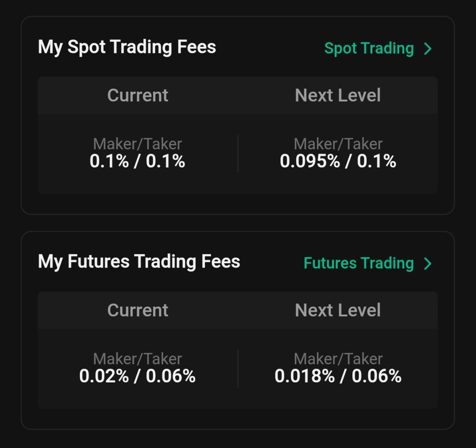Screen dimensions: 476x448
Task: Click the Spot Trading chevron arrow
Action: coord(428,48)
